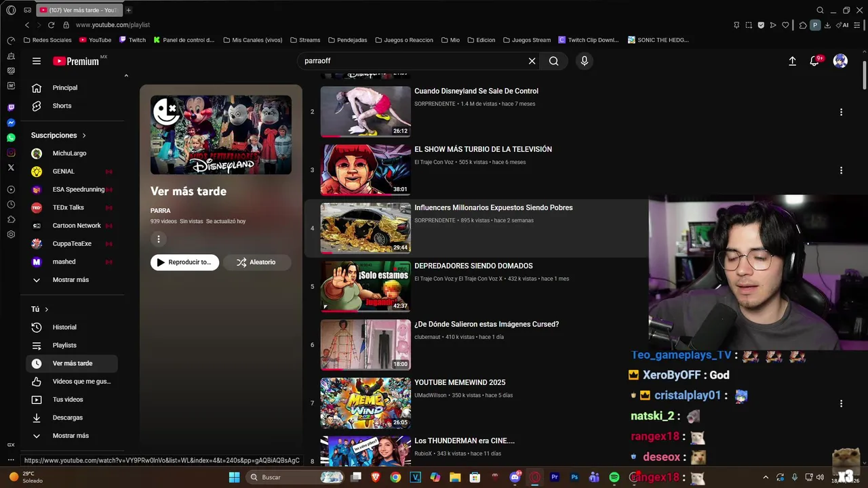Open YOUTUBE MEMEWIND 2025 video
Viewport: 868px width, 488px height.
click(x=460, y=382)
